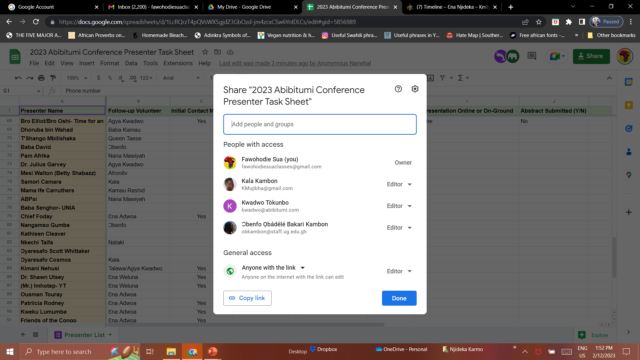Open Obenfo Obadele Bakari Kambon's role dropdown

399,227
